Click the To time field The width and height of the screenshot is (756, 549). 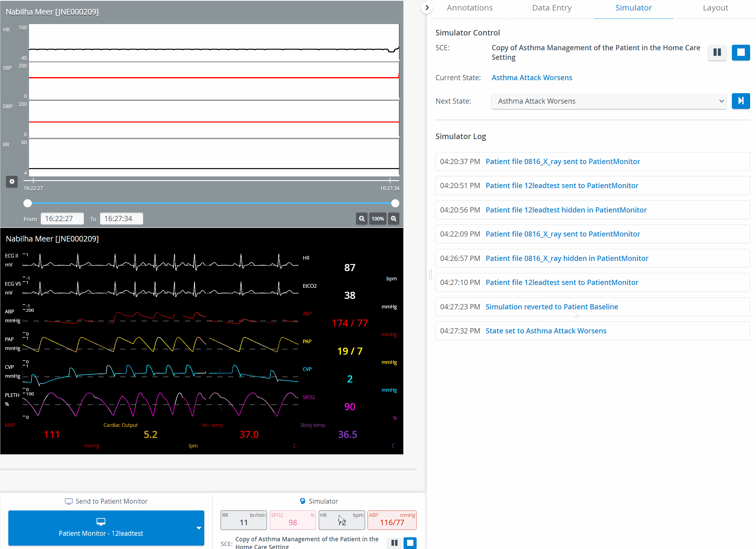[121, 219]
